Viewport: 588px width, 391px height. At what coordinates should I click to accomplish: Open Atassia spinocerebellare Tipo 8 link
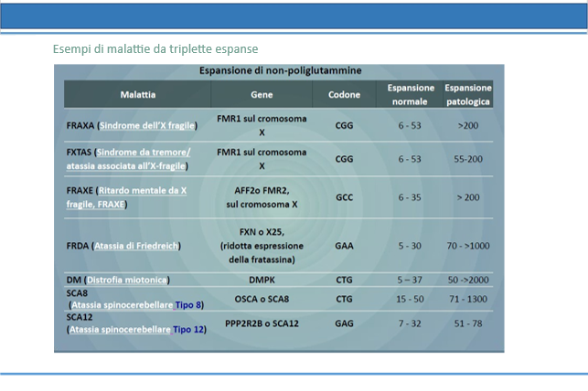(x=136, y=305)
